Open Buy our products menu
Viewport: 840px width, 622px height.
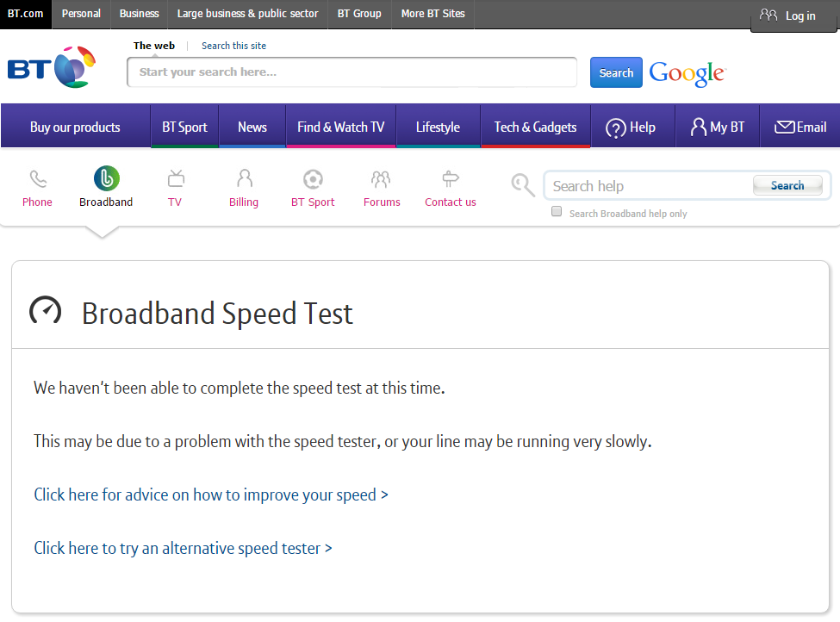pyautogui.click(x=75, y=127)
